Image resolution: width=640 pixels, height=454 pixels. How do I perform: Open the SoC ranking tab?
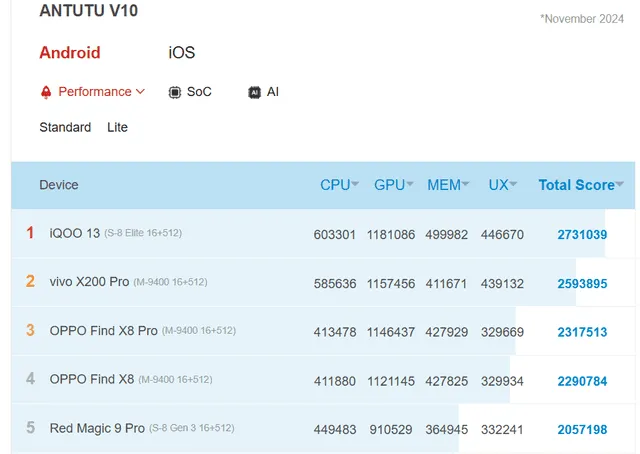[x=190, y=92]
